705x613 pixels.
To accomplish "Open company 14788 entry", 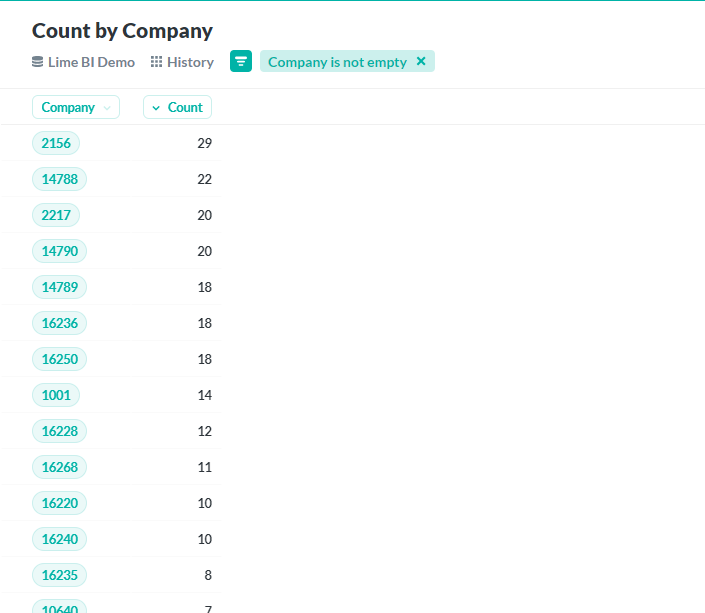I will (59, 179).
